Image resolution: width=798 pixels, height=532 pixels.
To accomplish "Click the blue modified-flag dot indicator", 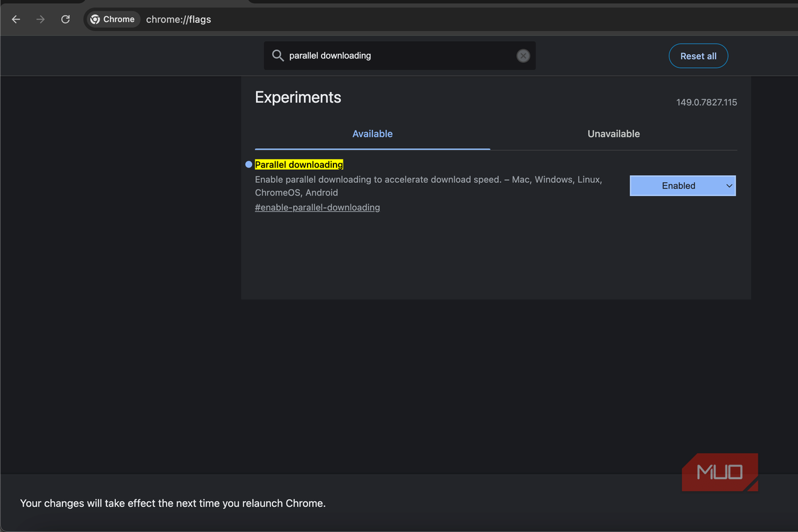I will 248,165.
